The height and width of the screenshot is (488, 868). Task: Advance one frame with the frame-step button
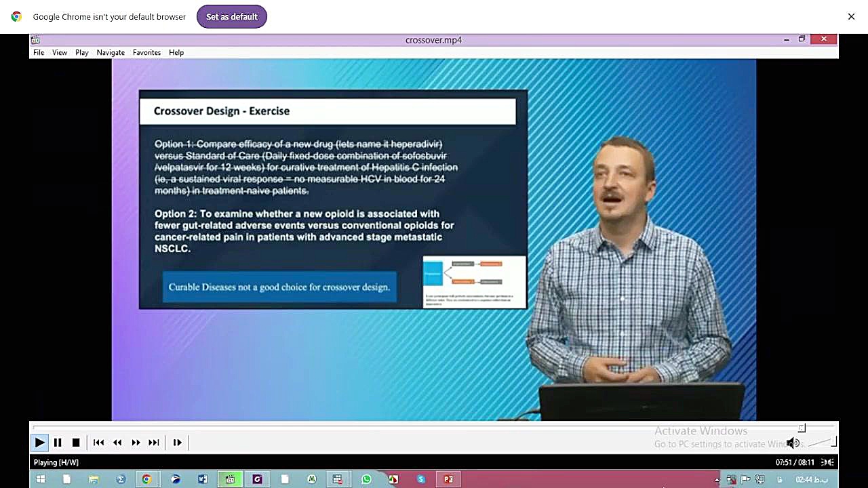177,443
